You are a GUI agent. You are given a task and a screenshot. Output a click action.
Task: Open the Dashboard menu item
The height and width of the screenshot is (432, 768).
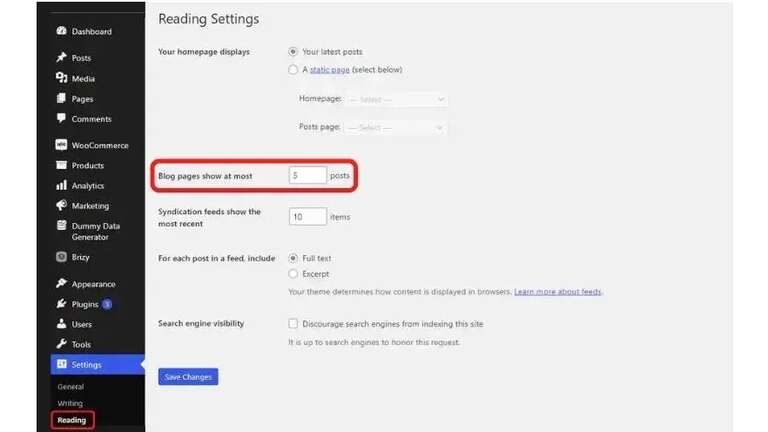click(92, 31)
